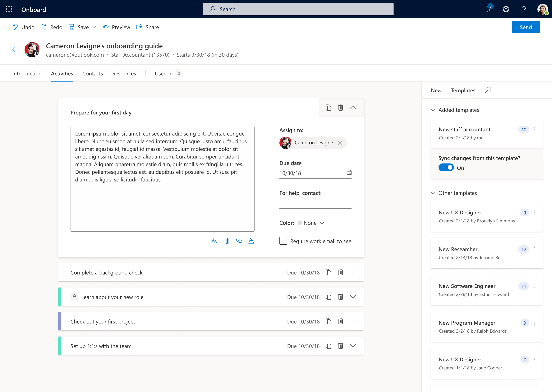552x392 pixels.
Task: Click the search icon next to Templates tab
Action: (488, 90)
